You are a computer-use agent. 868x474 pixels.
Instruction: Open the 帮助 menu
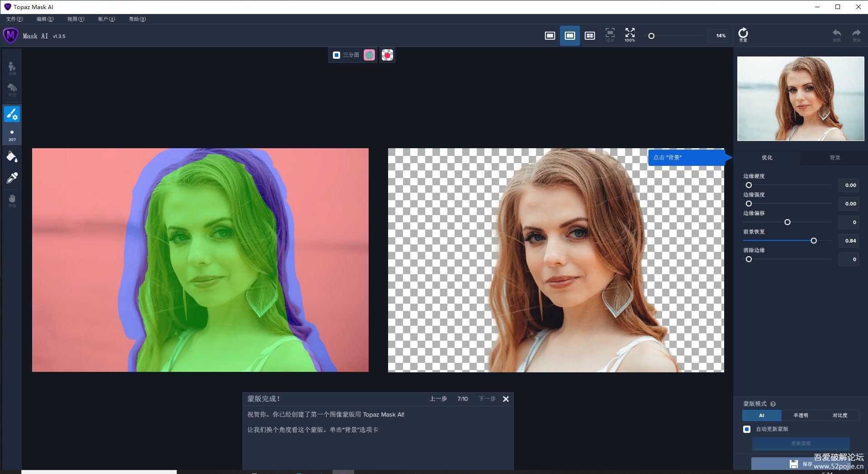(137, 19)
